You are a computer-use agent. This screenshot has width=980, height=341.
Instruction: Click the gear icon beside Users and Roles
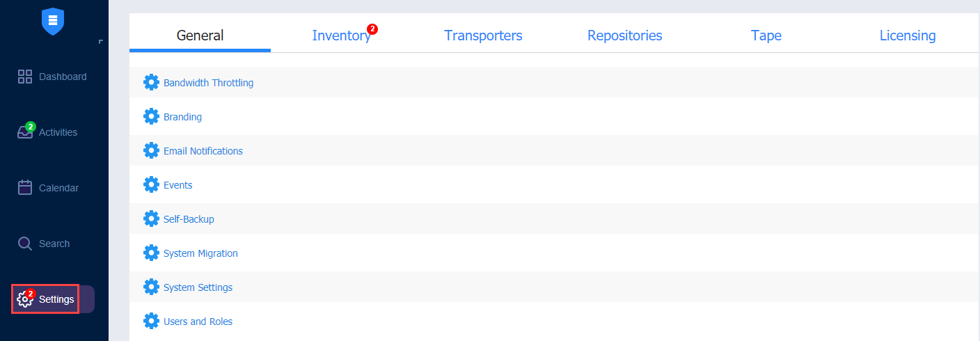point(151,321)
